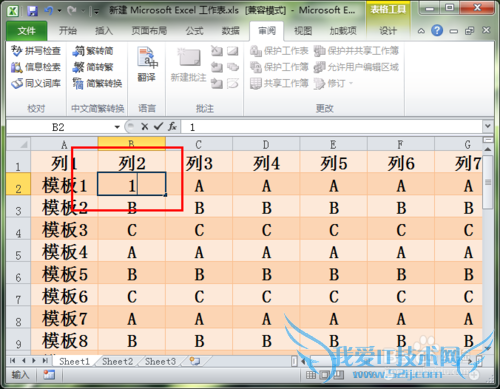The width and height of the screenshot is (500, 389).
Task: Switch to the 加载项 add-ins tab
Action: point(343,31)
